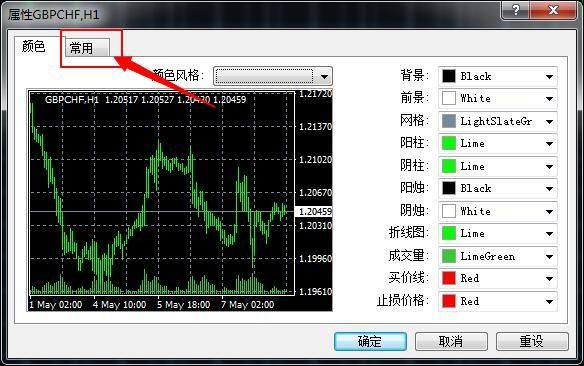Expand the 折线图 Lime dropdown arrow
This screenshot has height=366, width=584.
(x=549, y=234)
